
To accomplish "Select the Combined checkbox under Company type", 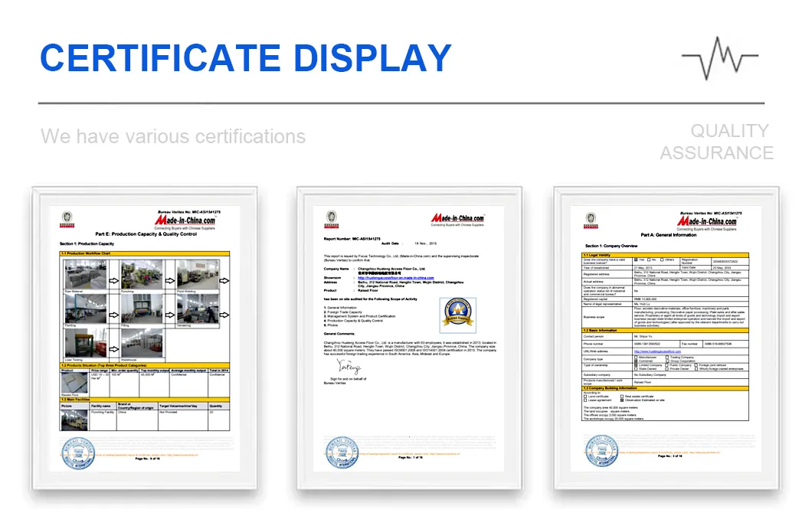I will (637, 361).
